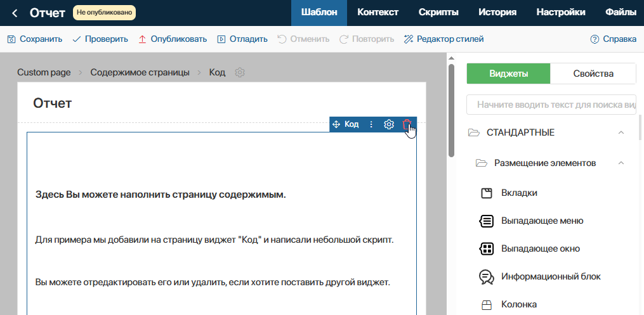Click the Колонка label
Viewport: 644px width, 315px height.
(x=519, y=305)
